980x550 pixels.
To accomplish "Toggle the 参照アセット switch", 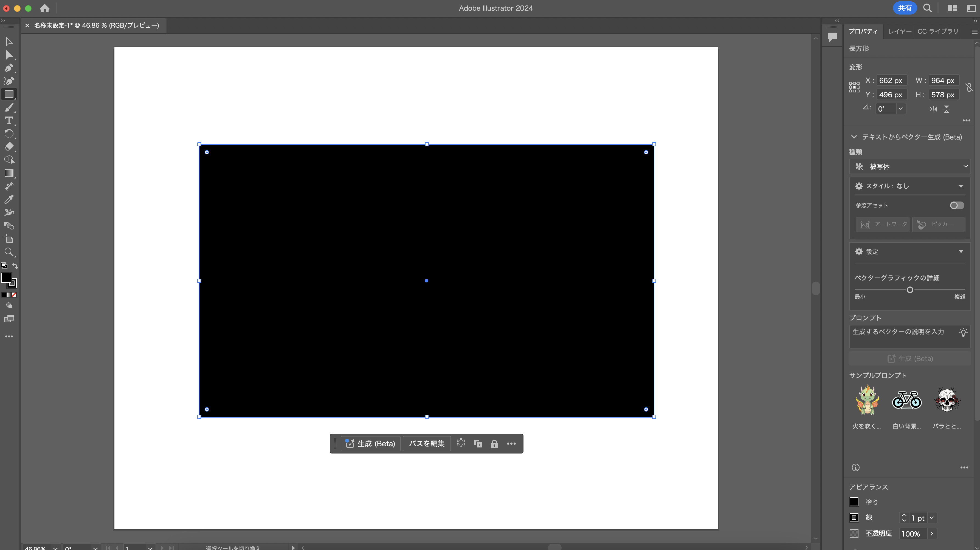I will (957, 205).
